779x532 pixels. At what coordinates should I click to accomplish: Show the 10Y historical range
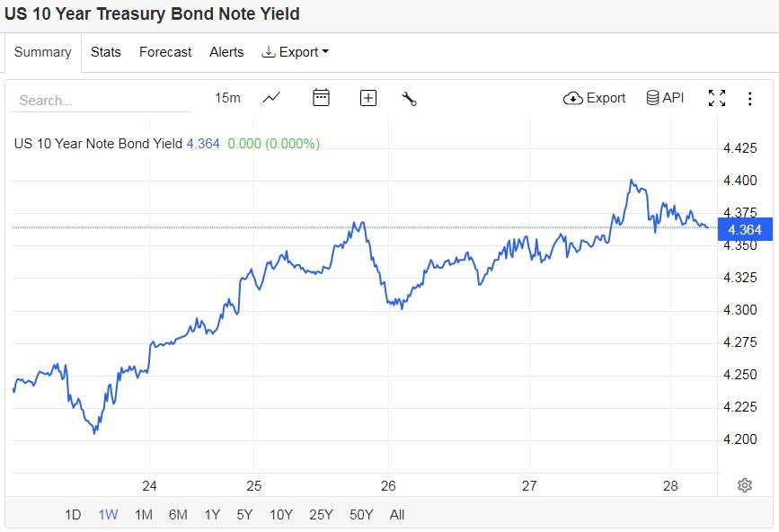[281, 515]
